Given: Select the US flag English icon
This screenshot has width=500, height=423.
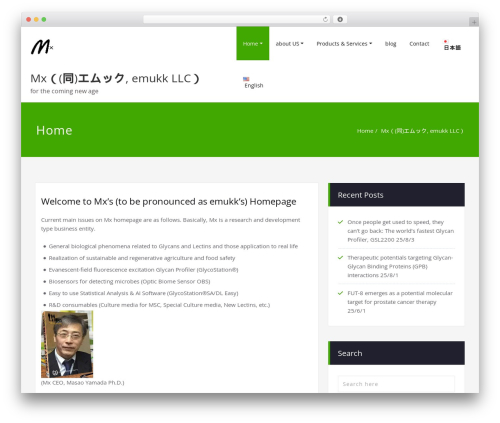Looking at the screenshot, I should coord(246,79).
